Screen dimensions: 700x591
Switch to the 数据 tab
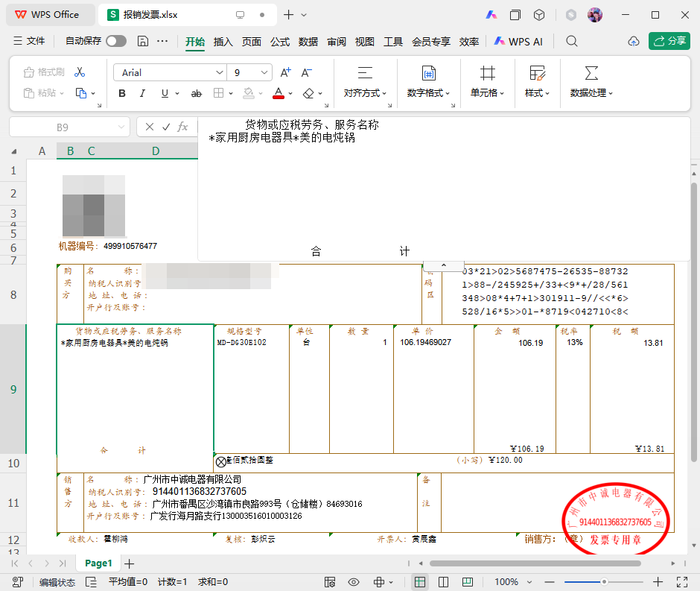click(308, 42)
